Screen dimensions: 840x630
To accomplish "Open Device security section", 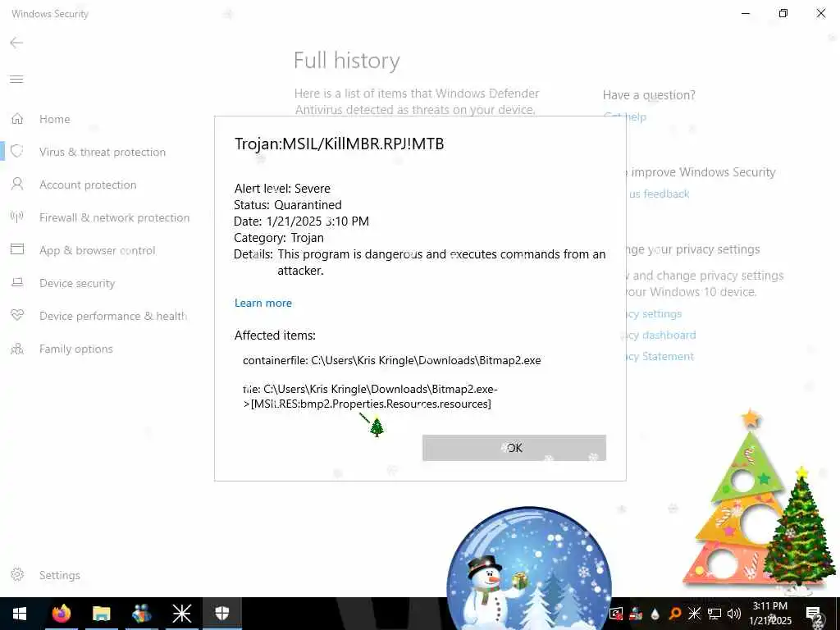I will pyautogui.click(x=77, y=283).
